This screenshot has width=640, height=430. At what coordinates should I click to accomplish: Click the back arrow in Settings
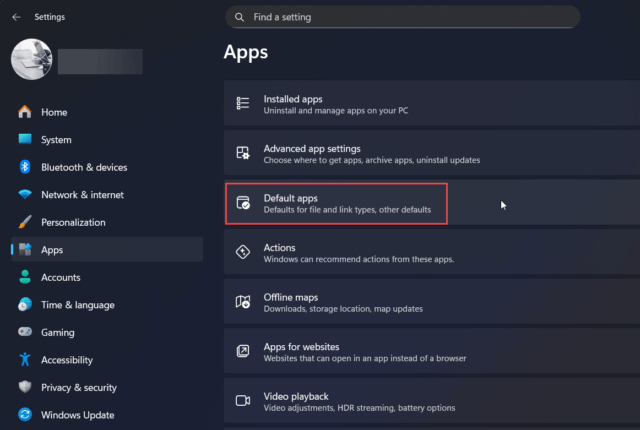[x=16, y=17]
